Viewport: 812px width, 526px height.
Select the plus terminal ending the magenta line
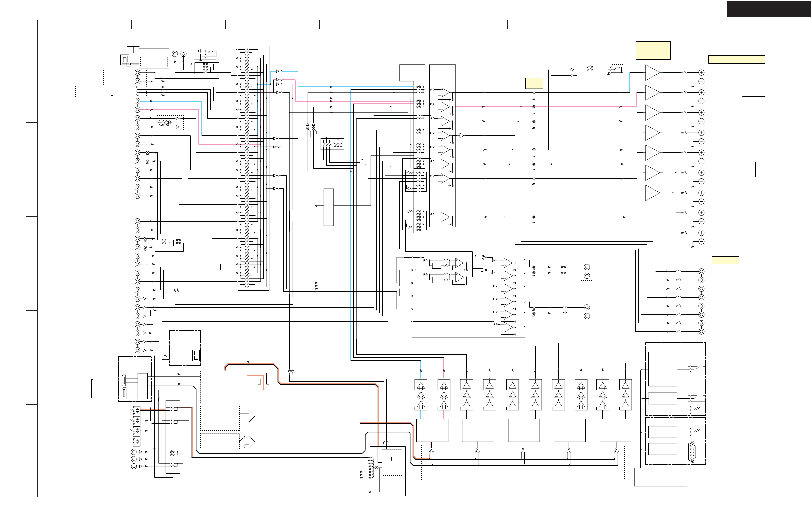coord(701,92)
